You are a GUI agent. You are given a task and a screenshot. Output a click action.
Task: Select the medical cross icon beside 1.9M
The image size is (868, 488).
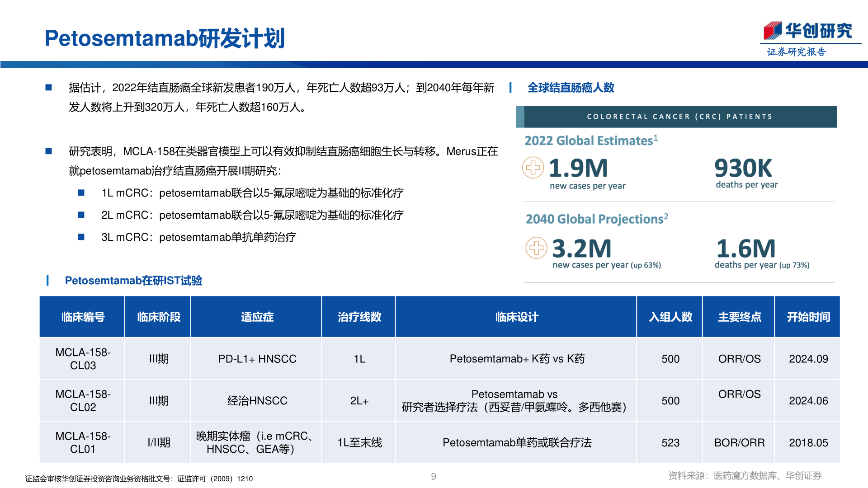point(534,168)
